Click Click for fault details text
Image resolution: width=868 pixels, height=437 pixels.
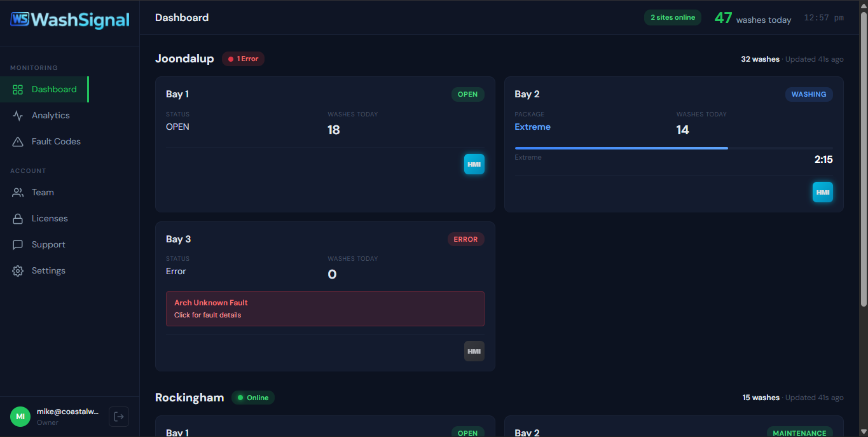(x=208, y=315)
